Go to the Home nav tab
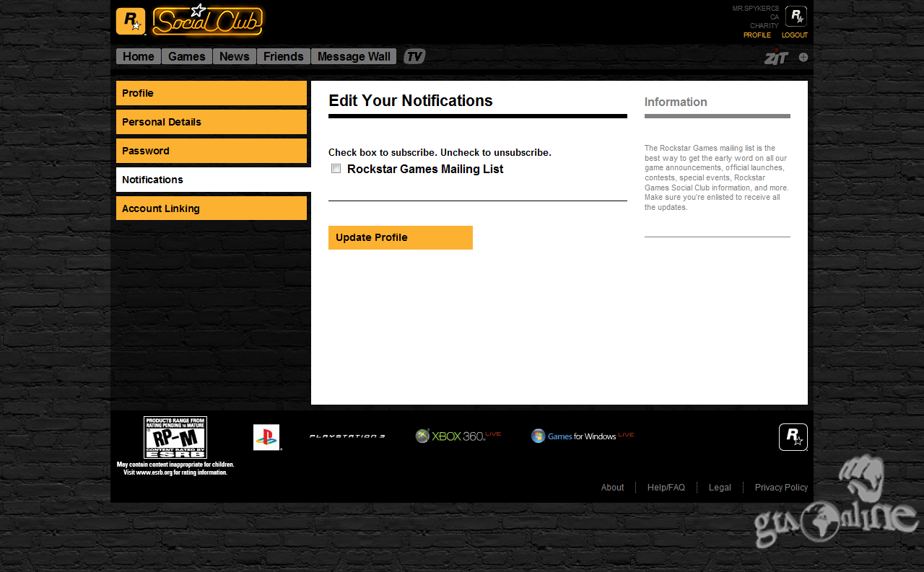Viewport: 924px width, 572px height. point(139,56)
